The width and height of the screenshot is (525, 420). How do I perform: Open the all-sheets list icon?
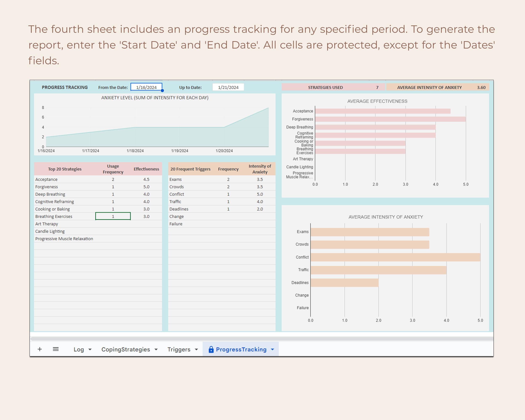click(x=55, y=349)
